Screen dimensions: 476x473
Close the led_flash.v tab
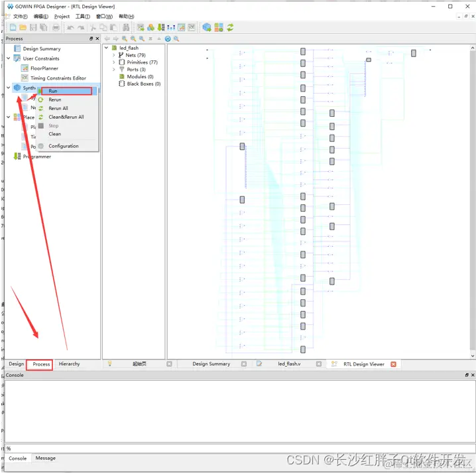coord(319,364)
